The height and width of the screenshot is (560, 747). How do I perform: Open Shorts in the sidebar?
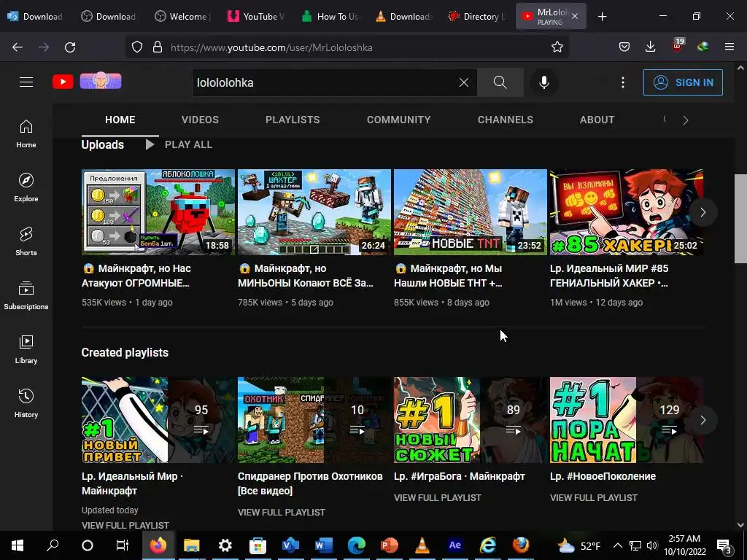(x=26, y=241)
